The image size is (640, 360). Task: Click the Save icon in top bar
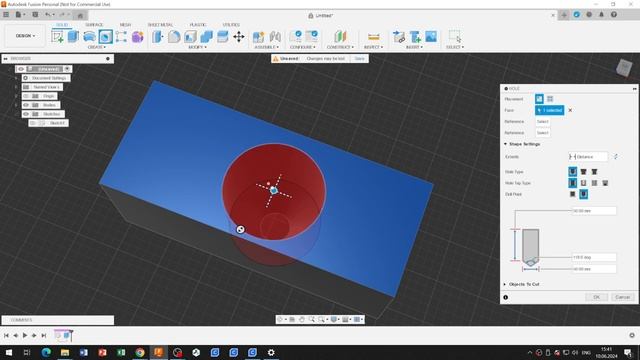[x=35, y=15]
